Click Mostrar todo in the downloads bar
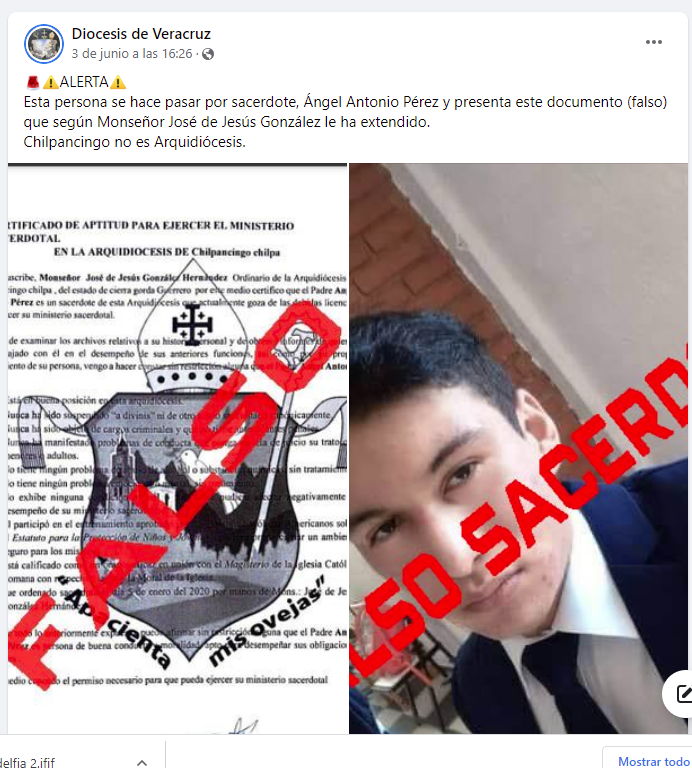The image size is (692, 768). pyautogui.click(x=653, y=762)
